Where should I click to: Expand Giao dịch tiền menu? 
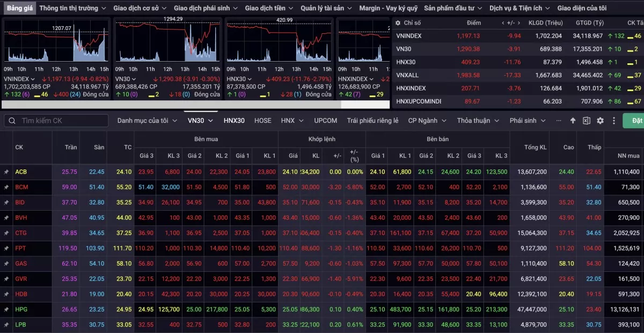(269, 8)
